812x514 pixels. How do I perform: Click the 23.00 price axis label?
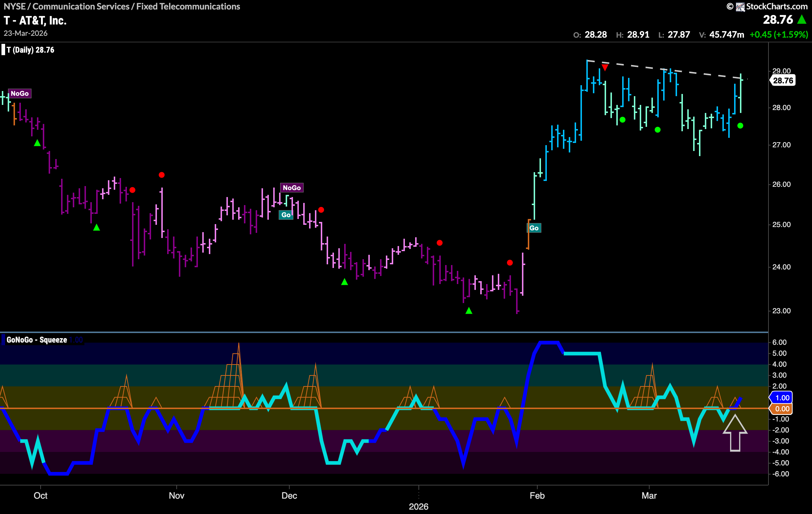[781, 311]
